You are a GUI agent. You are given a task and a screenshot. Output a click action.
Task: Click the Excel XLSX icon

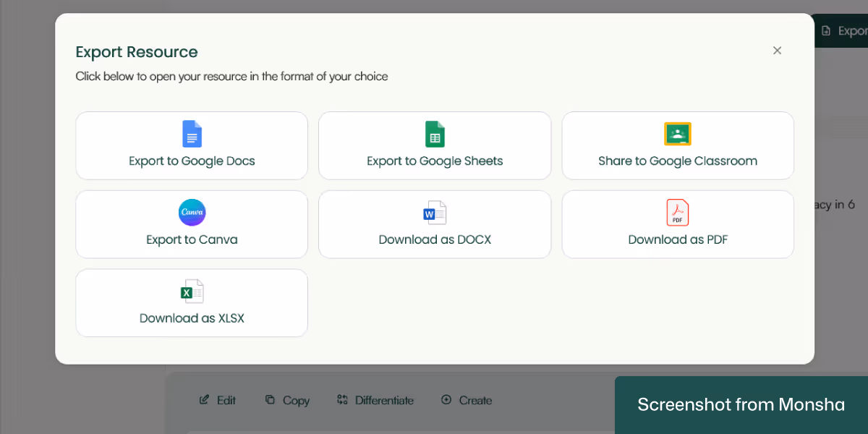tap(192, 292)
